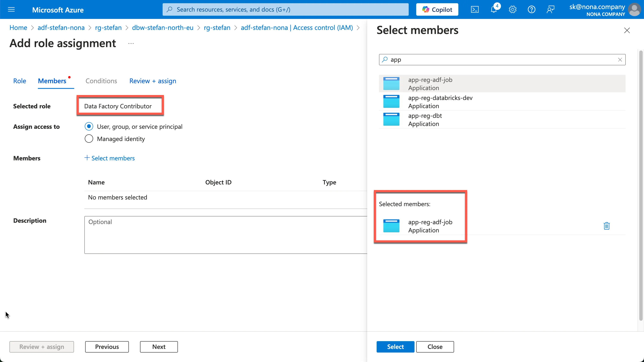644x362 pixels.
Task: Open the hamburger portal menu
Action: point(11,9)
